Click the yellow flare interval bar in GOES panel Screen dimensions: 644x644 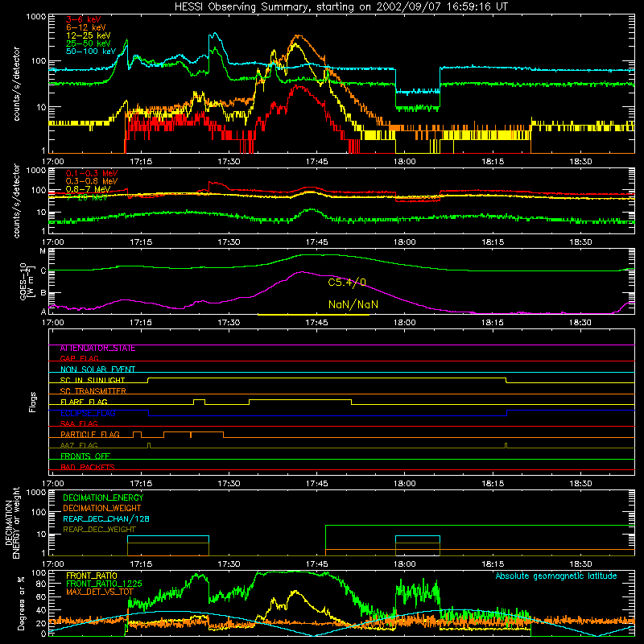[313, 315]
